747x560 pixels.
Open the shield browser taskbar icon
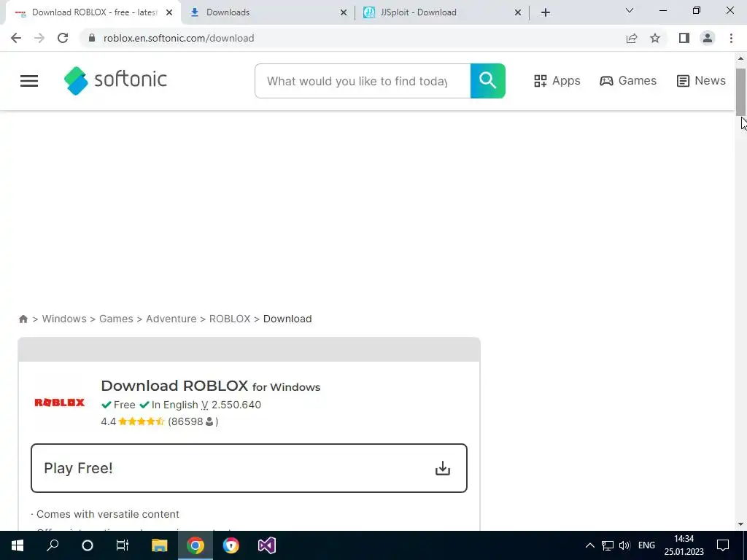tap(231, 545)
